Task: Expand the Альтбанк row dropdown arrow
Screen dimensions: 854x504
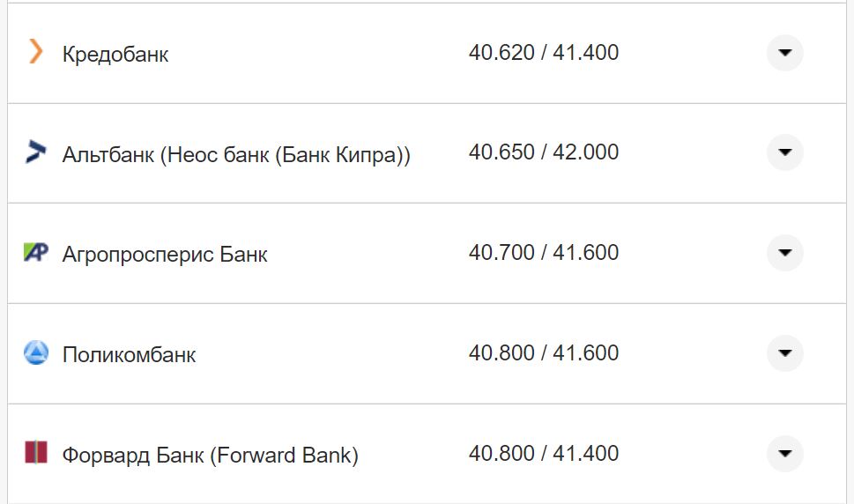Action: coord(784,152)
